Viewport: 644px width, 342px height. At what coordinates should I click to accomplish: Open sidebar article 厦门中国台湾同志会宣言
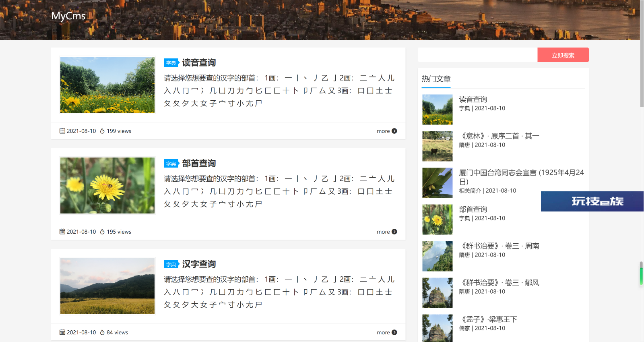click(x=521, y=173)
